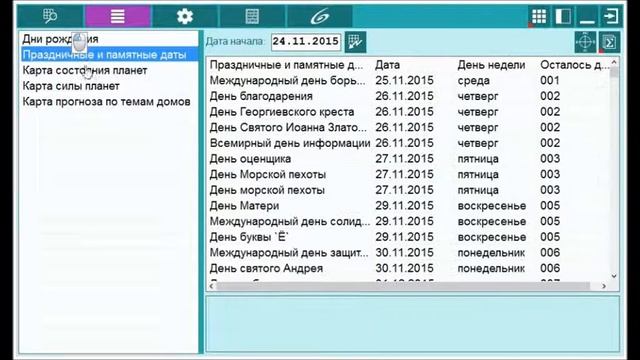Open the table grid tab icon
The image size is (640, 360).
coord(252,16)
